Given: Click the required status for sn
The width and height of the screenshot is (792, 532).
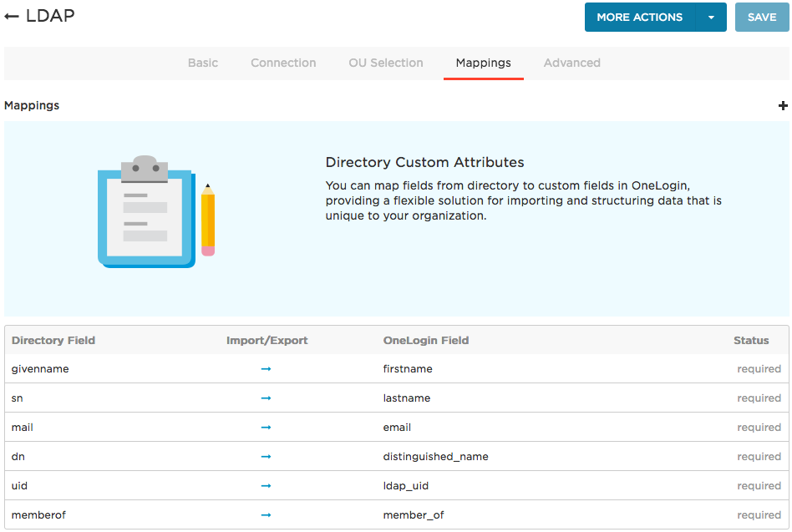Looking at the screenshot, I should click(759, 398).
